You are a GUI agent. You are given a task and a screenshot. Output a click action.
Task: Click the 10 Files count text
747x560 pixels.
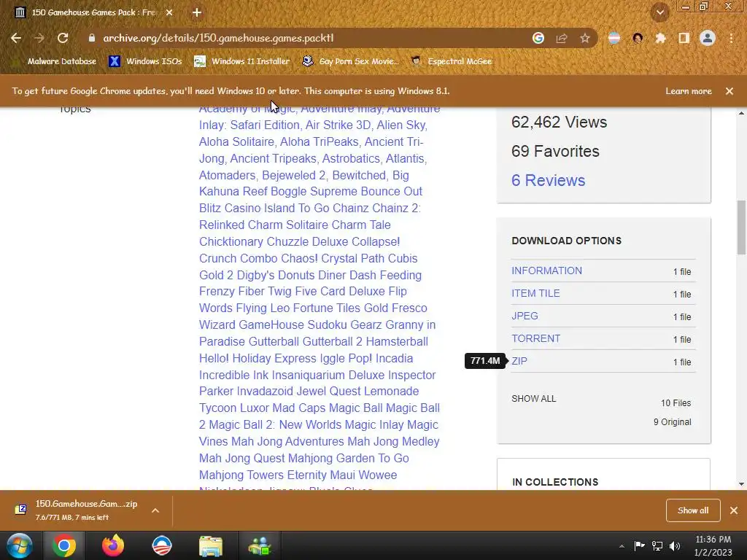[x=676, y=402]
